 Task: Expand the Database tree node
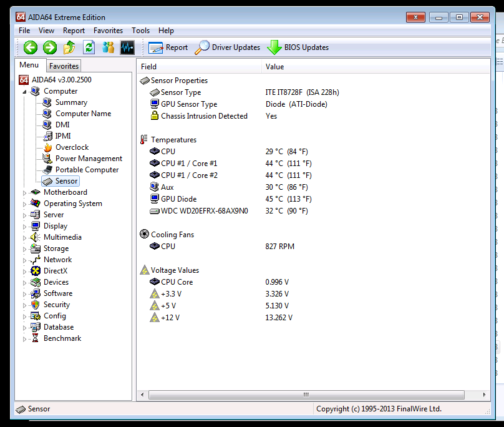tap(25, 328)
